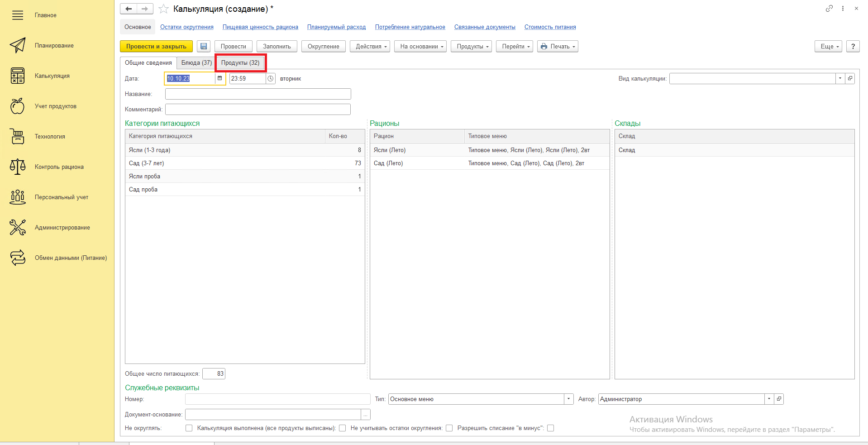Click the clock icon beside time field
The height and width of the screenshot is (445, 868).
point(271,79)
